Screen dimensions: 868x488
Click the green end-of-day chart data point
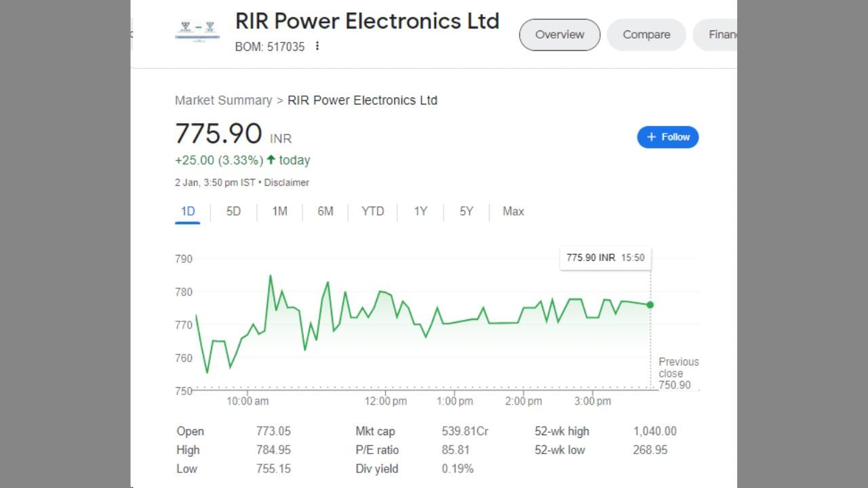point(650,305)
